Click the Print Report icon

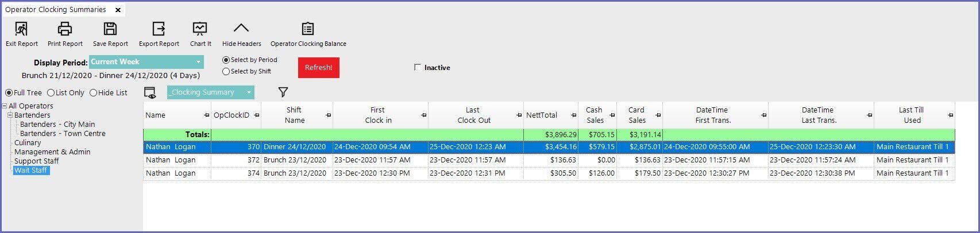(65, 29)
